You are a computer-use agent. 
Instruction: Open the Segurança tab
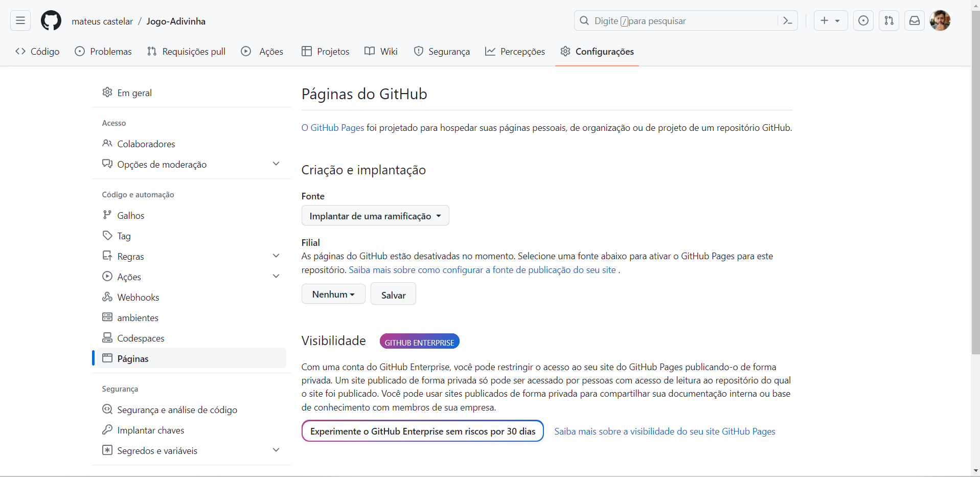(442, 51)
